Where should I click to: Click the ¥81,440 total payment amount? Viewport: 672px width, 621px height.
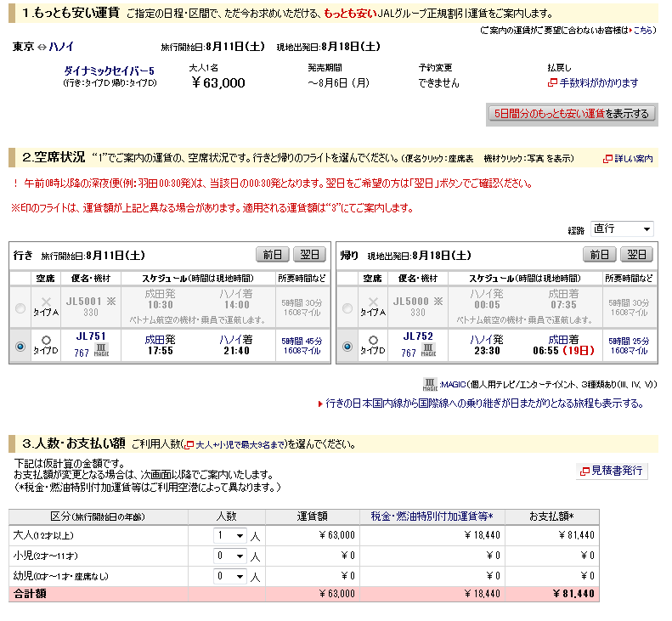(x=573, y=594)
